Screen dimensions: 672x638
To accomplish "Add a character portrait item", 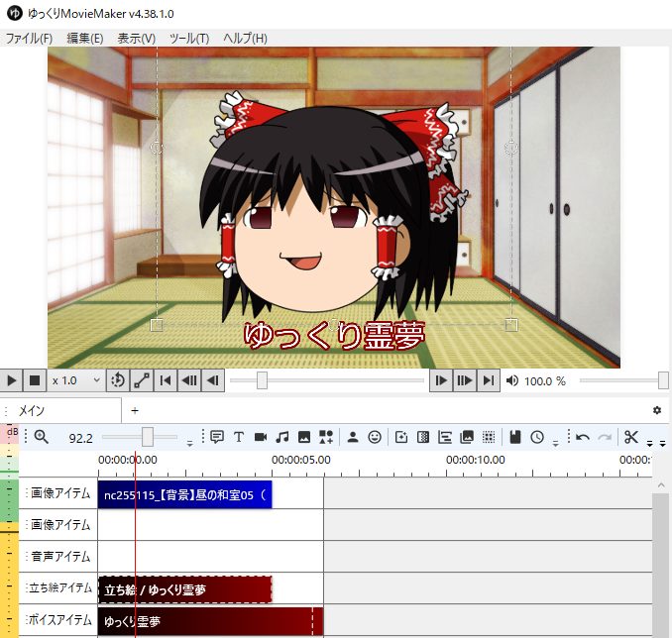I will 352,437.
